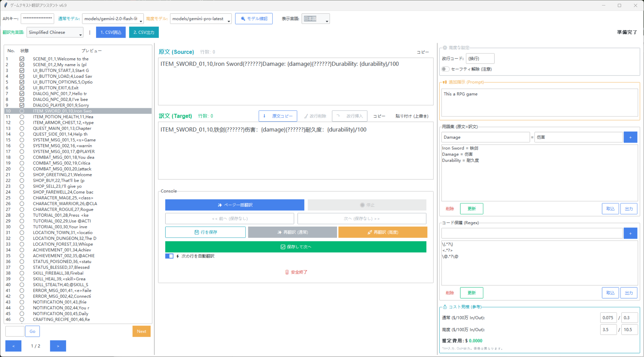Open 高度モデル gemini-pro-latest dropdown

pos(201,19)
